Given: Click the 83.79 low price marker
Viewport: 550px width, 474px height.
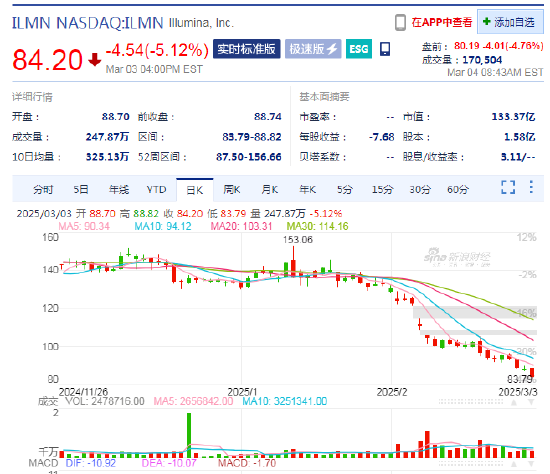Looking at the screenshot, I should pos(520,379).
